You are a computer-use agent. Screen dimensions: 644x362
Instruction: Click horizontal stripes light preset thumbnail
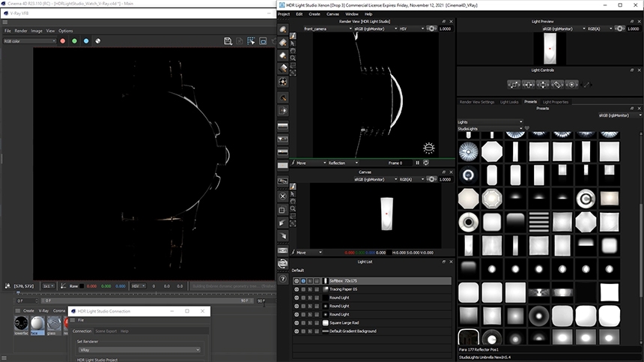[539, 222]
